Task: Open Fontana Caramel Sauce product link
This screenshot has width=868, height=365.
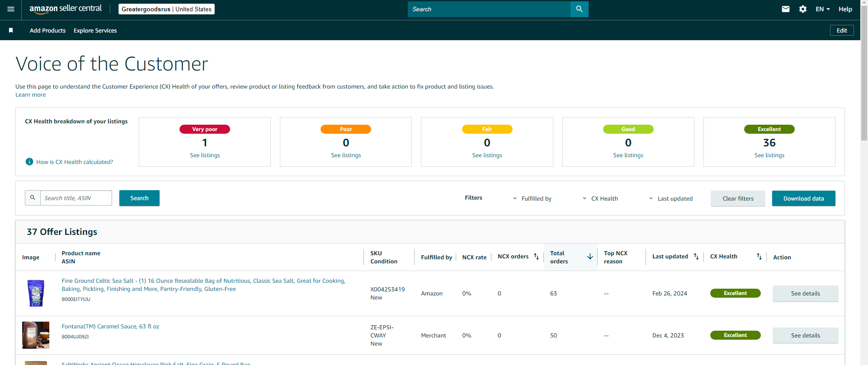Action: coord(110,326)
